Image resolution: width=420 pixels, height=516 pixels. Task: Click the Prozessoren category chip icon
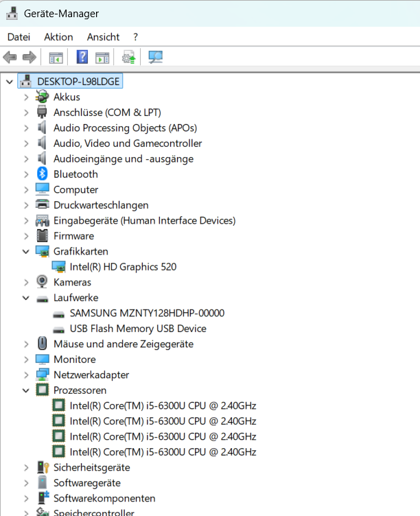point(42,390)
